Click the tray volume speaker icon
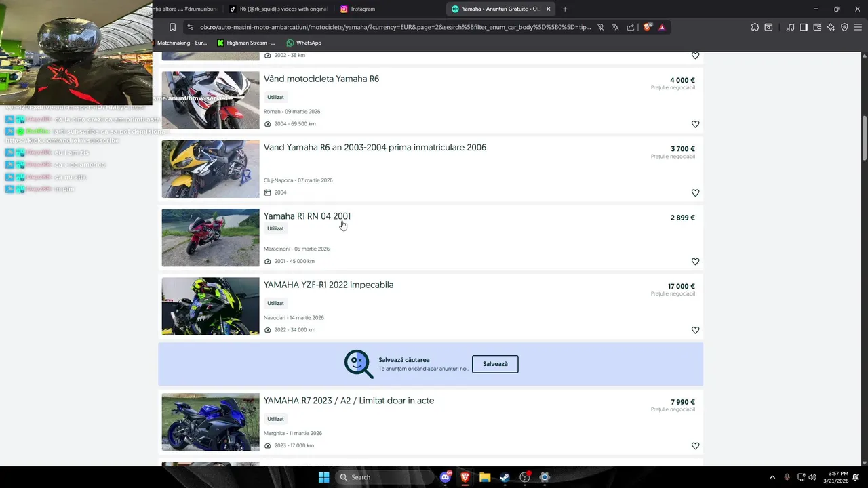 812,477
